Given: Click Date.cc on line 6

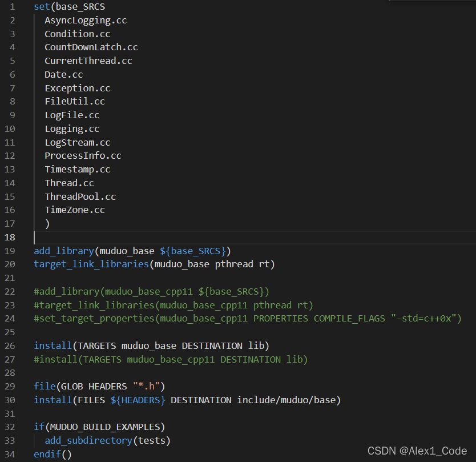Looking at the screenshot, I should [x=64, y=75].
